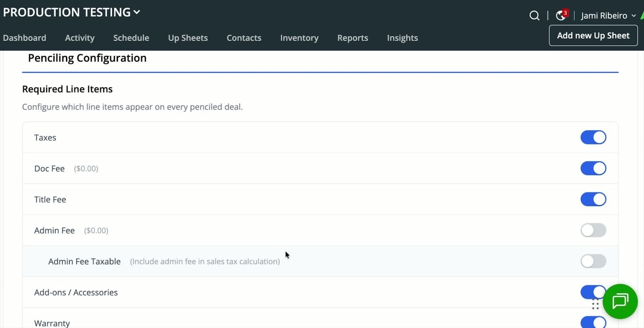Open the green chat widget
Screen dimensions: 644x328
click(x=620, y=301)
